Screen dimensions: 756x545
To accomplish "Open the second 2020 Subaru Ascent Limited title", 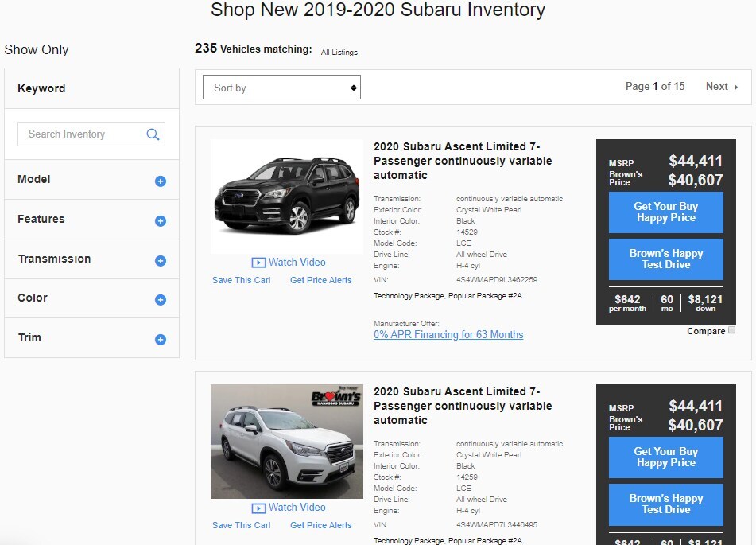I will coord(463,406).
